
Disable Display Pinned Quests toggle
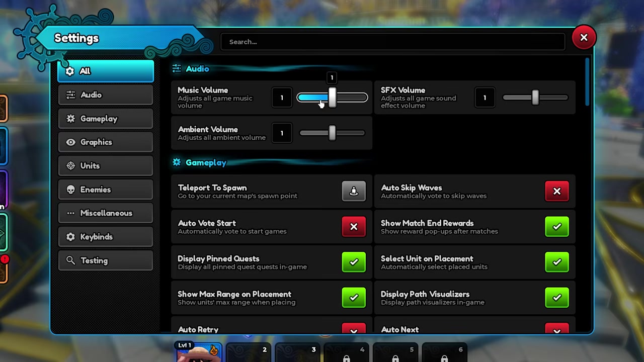pyautogui.click(x=354, y=262)
